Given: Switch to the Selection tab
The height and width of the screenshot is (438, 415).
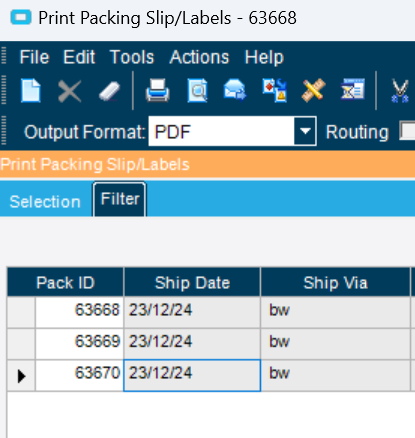Looking at the screenshot, I should click(45, 202).
